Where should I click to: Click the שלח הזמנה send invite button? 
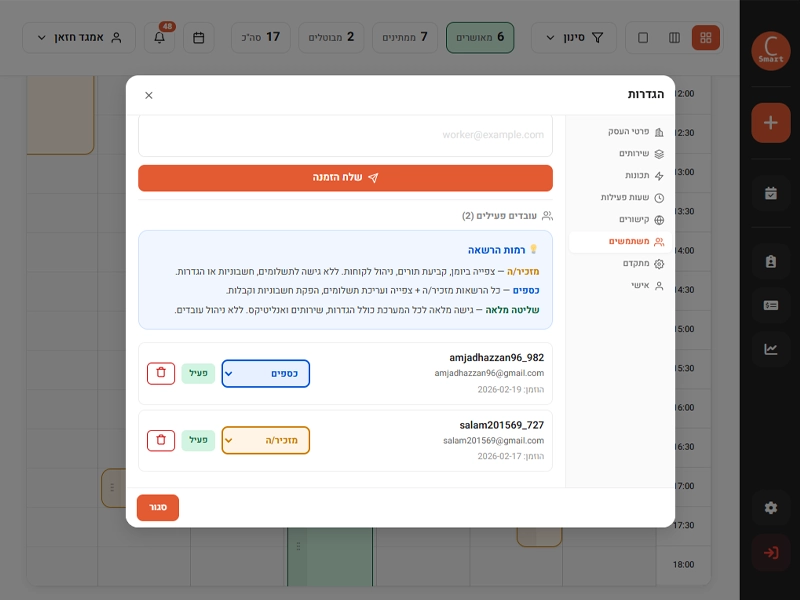(x=345, y=178)
